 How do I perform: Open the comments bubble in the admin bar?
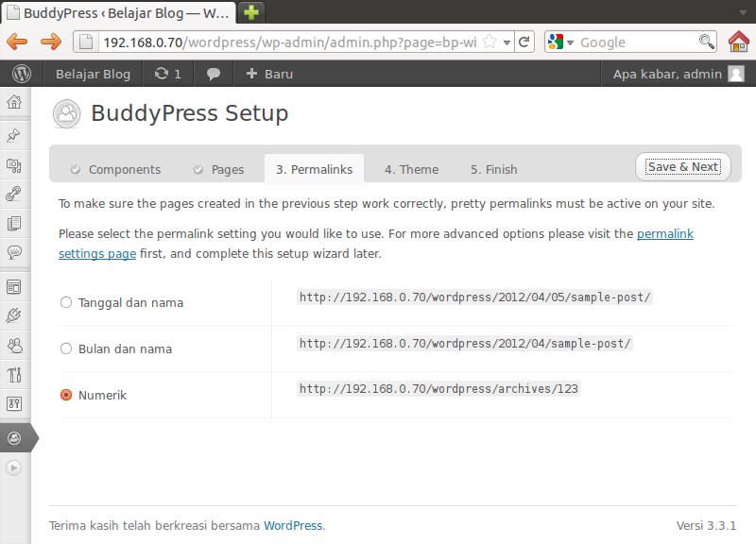pyautogui.click(x=214, y=74)
